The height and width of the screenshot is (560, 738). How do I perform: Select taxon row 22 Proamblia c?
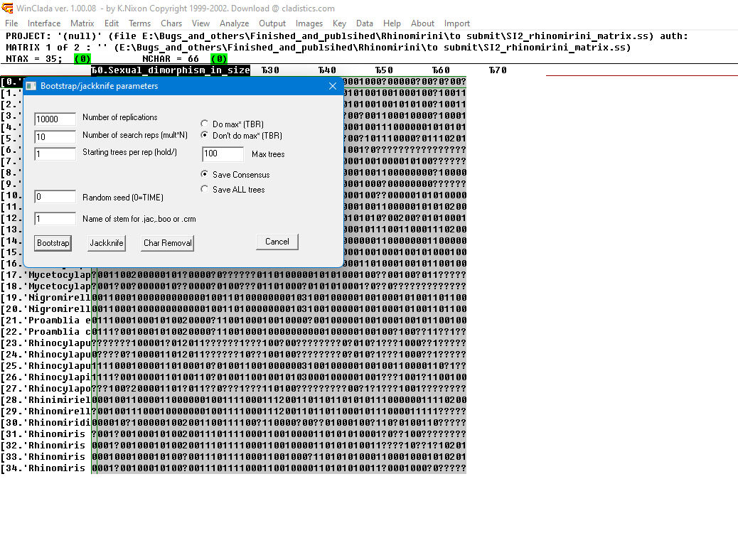tap(46, 332)
